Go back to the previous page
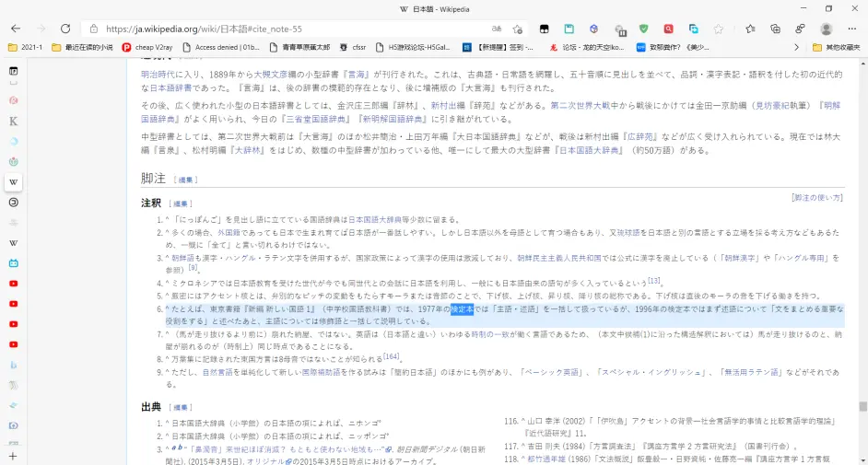 click(16, 29)
